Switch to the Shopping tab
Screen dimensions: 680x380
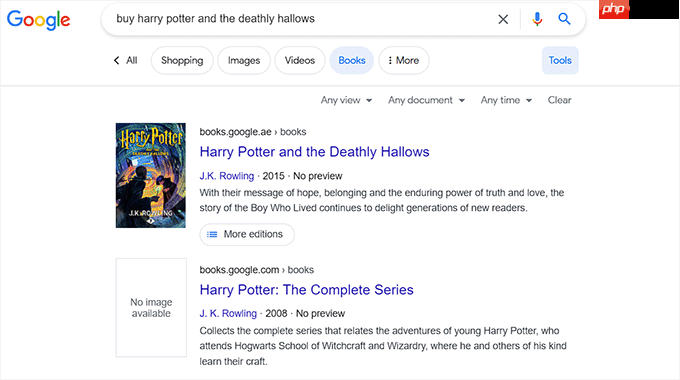coord(182,60)
